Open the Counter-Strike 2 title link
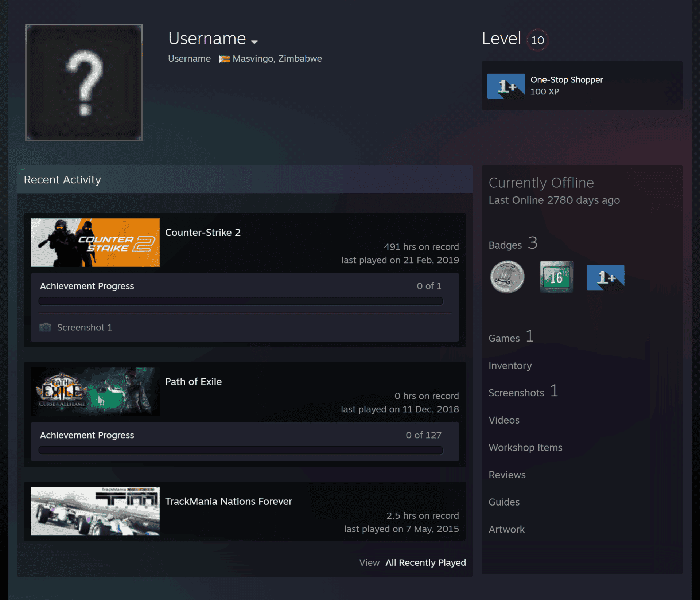The image size is (700, 600). 203,233
